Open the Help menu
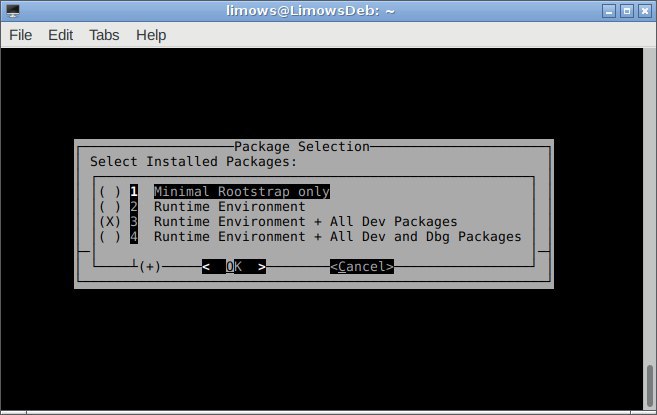This screenshot has height=415, width=657. (x=151, y=35)
